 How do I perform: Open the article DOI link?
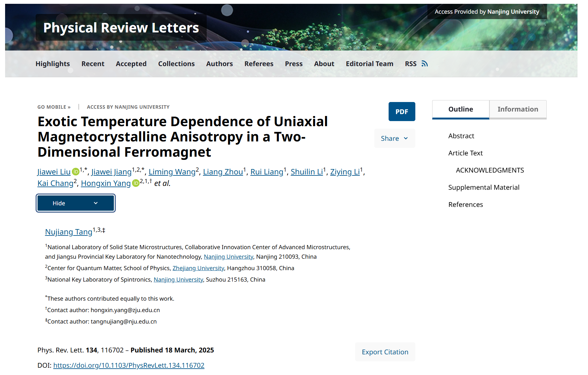pyautogui.click(x=129, y=365)
